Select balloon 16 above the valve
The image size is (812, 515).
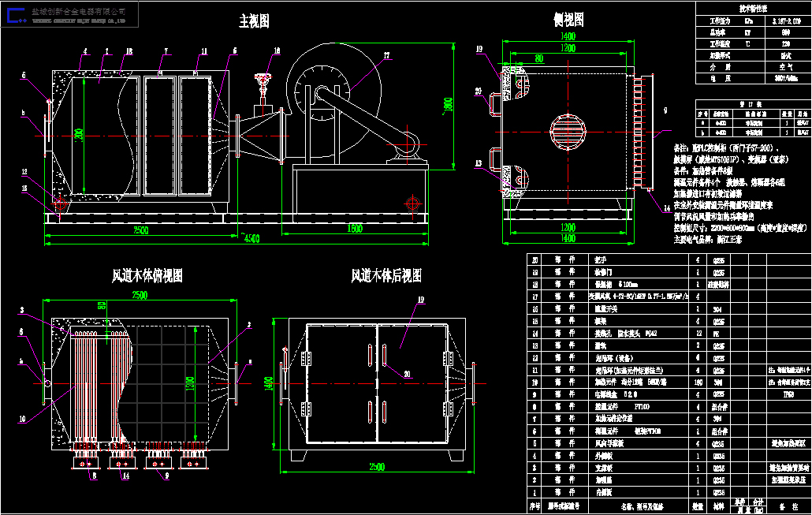277,50
